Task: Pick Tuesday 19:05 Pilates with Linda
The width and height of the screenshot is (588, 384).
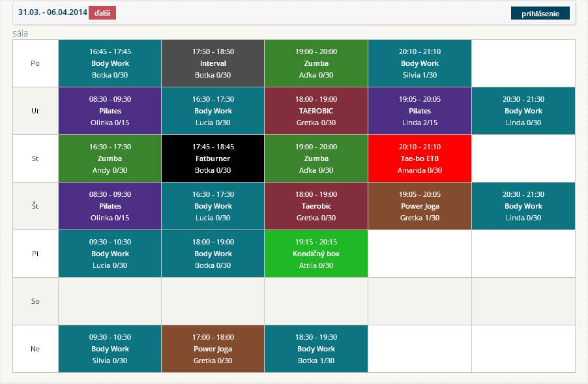Action: point(419,111)
